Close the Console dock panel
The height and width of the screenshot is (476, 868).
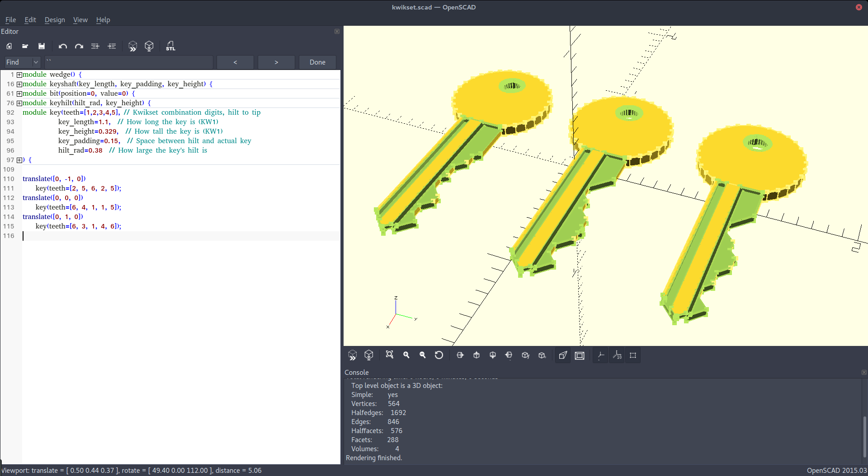[x=864, y=373]
